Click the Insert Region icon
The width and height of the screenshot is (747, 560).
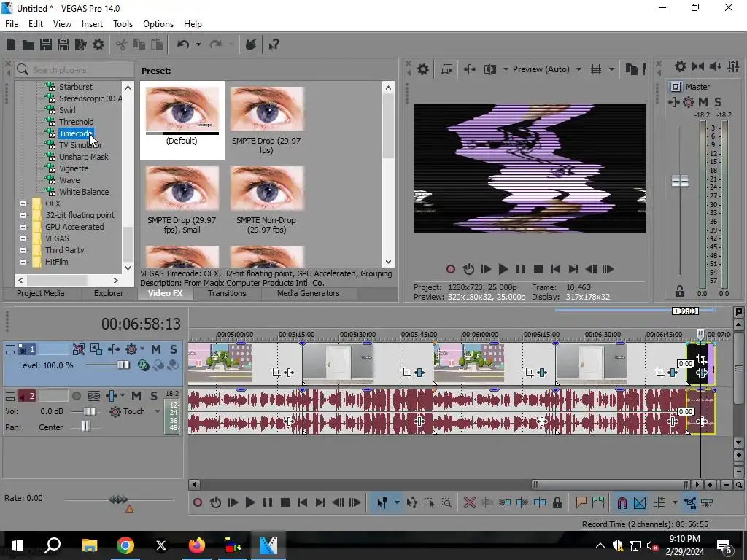598,502
